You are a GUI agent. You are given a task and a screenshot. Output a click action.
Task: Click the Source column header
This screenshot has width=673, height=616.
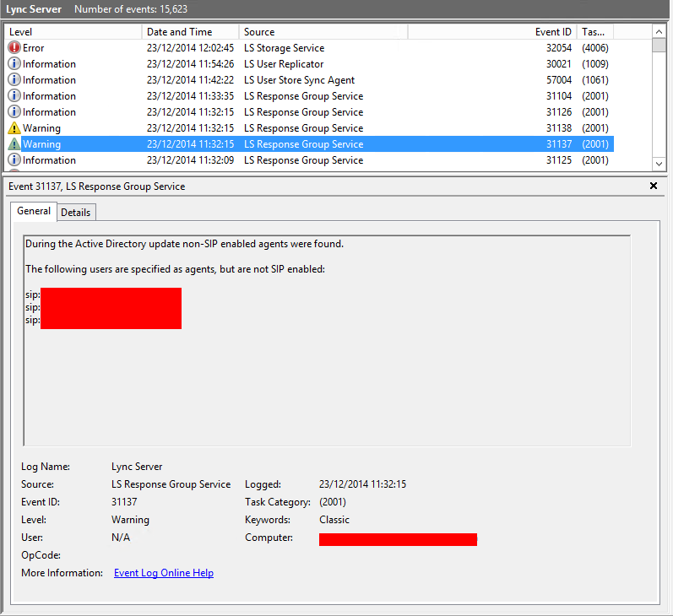[323, 32]
